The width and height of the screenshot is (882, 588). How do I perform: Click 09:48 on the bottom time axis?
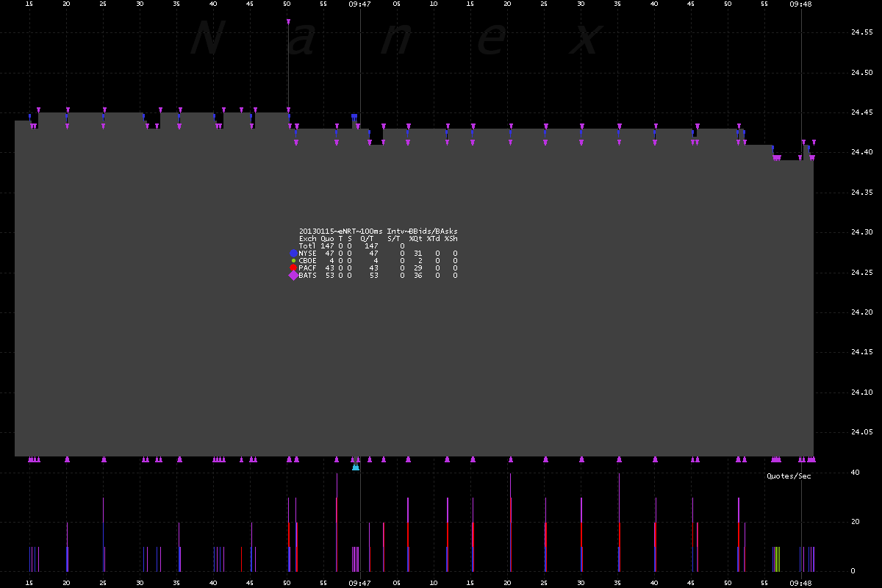click(x=800, y=582)
